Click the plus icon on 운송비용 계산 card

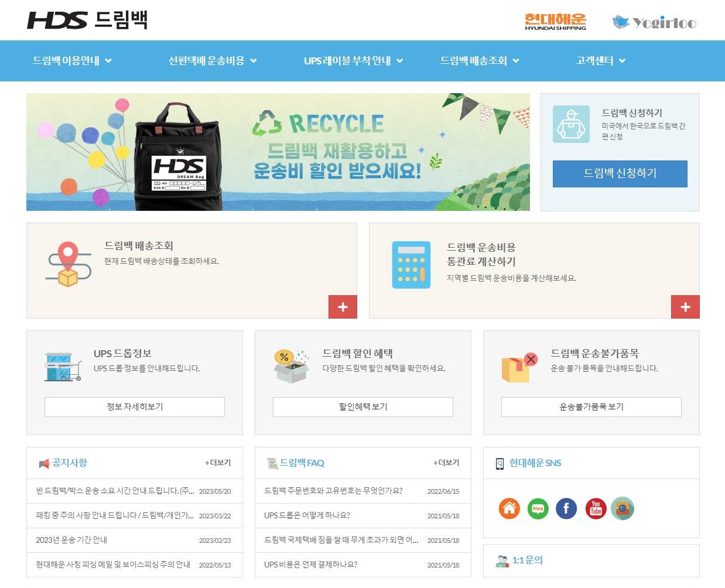pyautogui.click(x=685, y=307)
